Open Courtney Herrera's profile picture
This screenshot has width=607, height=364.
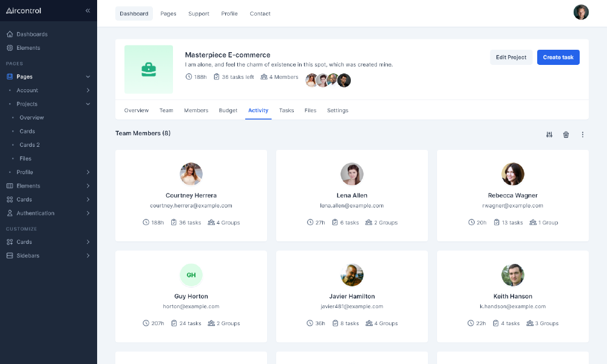click(x=191, y=174)
